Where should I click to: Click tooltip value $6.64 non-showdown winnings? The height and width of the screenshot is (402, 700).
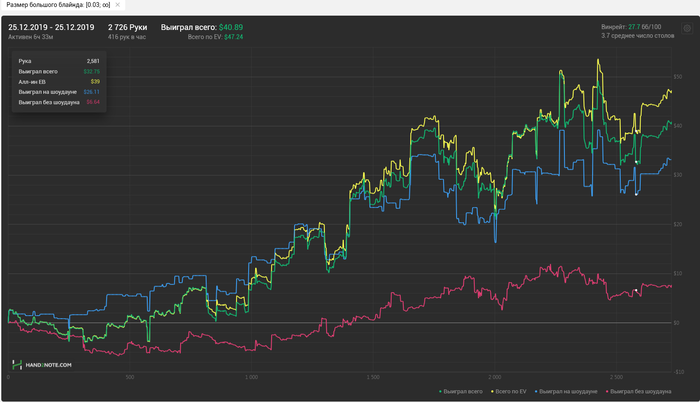(x=93, y=102)
